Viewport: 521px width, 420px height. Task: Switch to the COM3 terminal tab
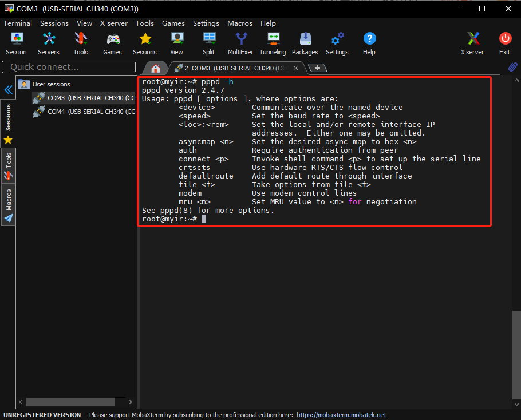click(x=236, y=68)
